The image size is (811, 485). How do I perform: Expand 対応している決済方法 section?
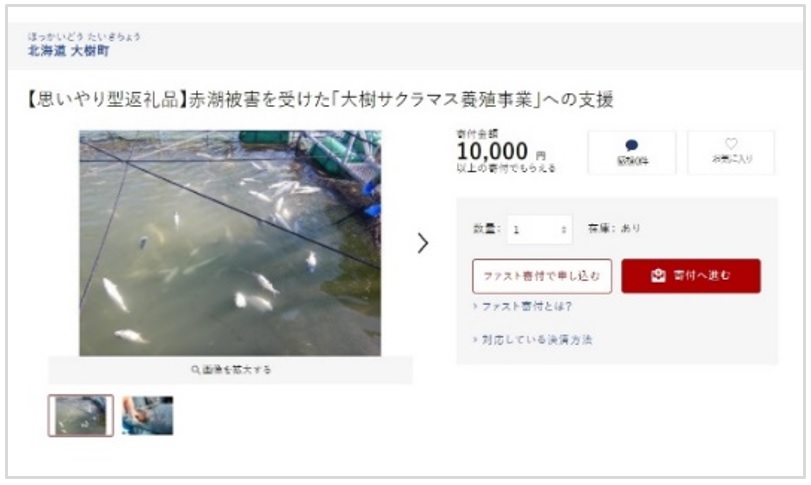point(532,340)
